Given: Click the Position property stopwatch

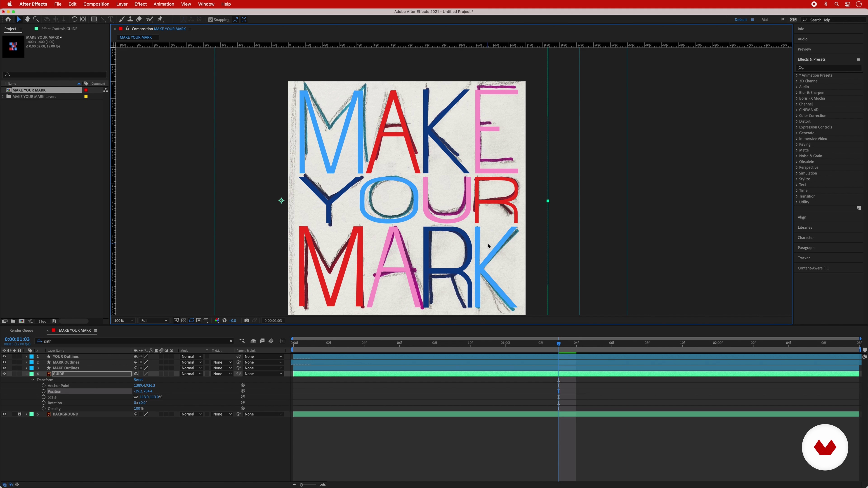Looking at the screenshot, I should pyautogui.click(x=43, y=391).
